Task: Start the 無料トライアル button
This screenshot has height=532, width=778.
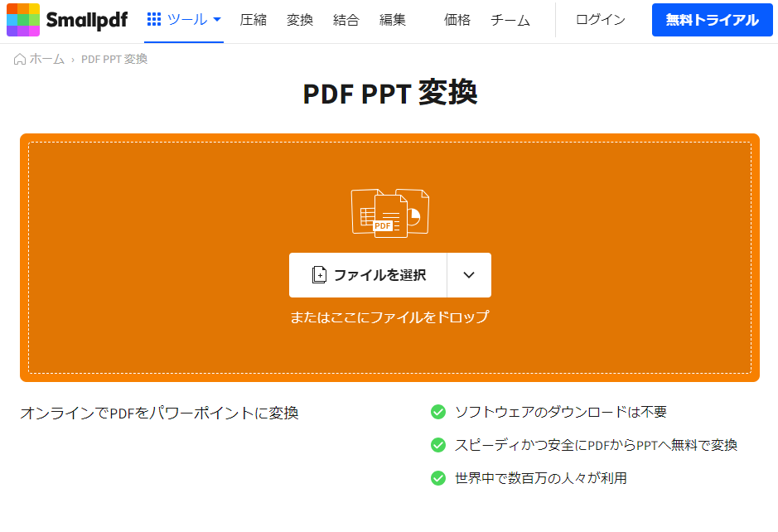Action: click(712, 20)
